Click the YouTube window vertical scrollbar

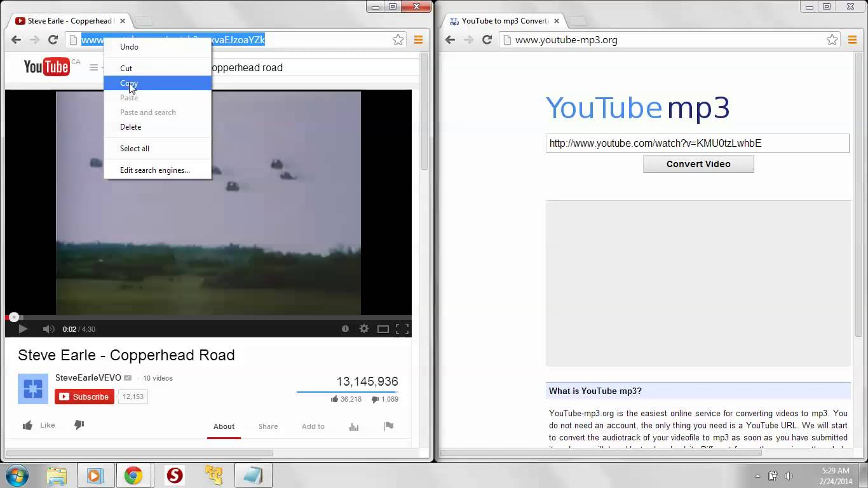pos(424,112)
